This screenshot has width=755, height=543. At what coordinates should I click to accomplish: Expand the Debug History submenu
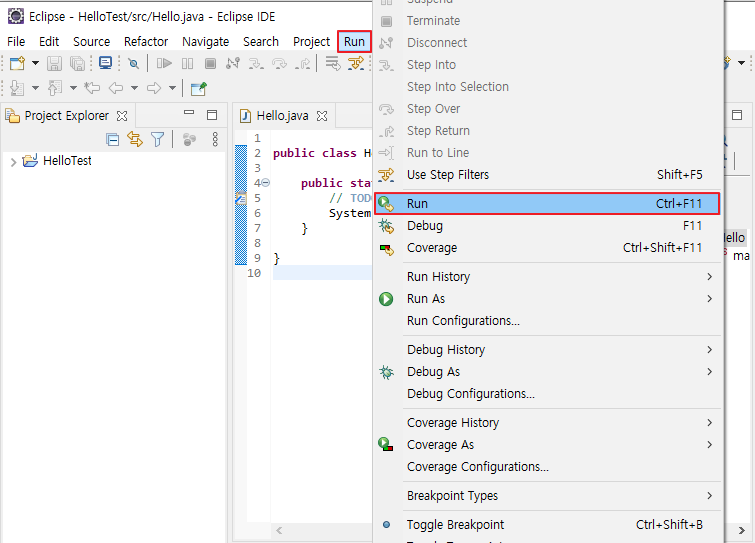click(x=547, y=350)
